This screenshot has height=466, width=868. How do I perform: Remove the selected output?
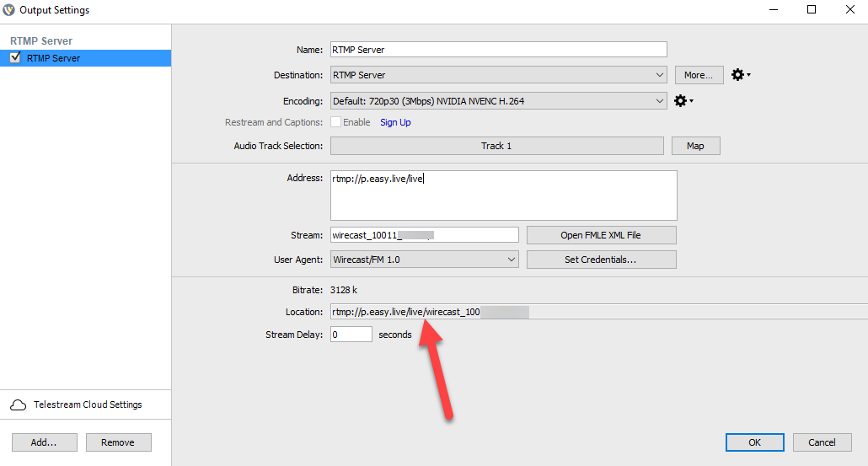pos(118,442)
